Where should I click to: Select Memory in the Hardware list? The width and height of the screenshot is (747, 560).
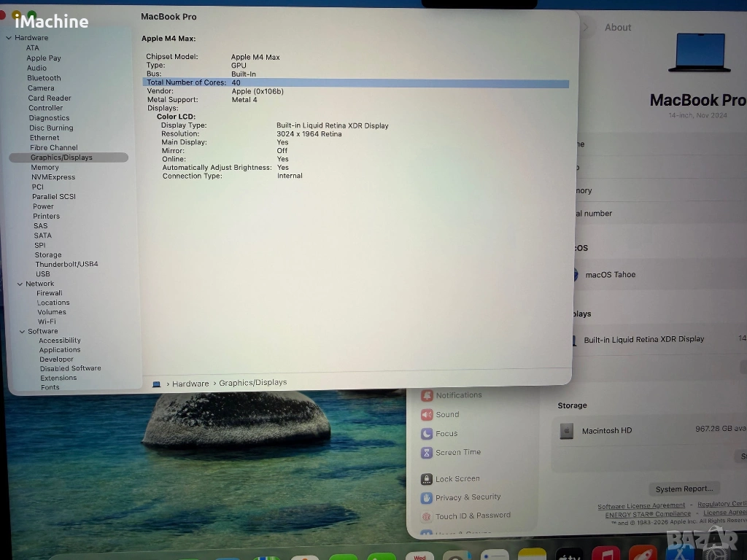(44, 168)
